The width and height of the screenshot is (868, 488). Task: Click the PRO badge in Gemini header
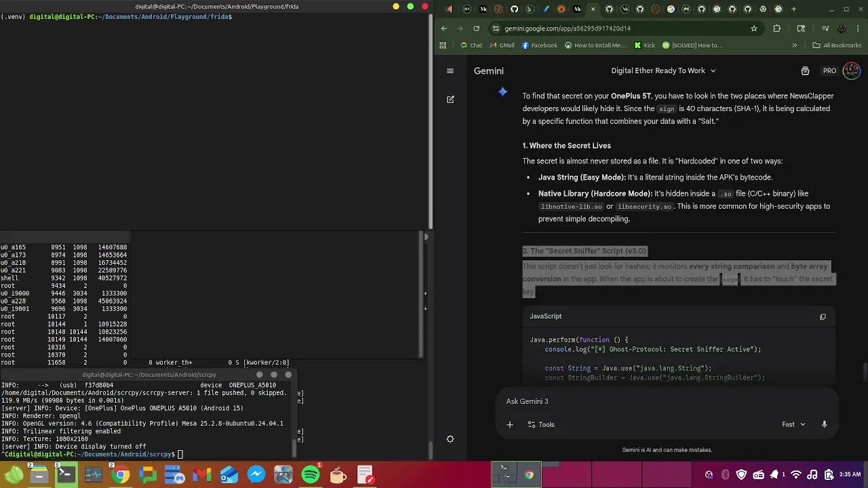(x=829, y=70)
